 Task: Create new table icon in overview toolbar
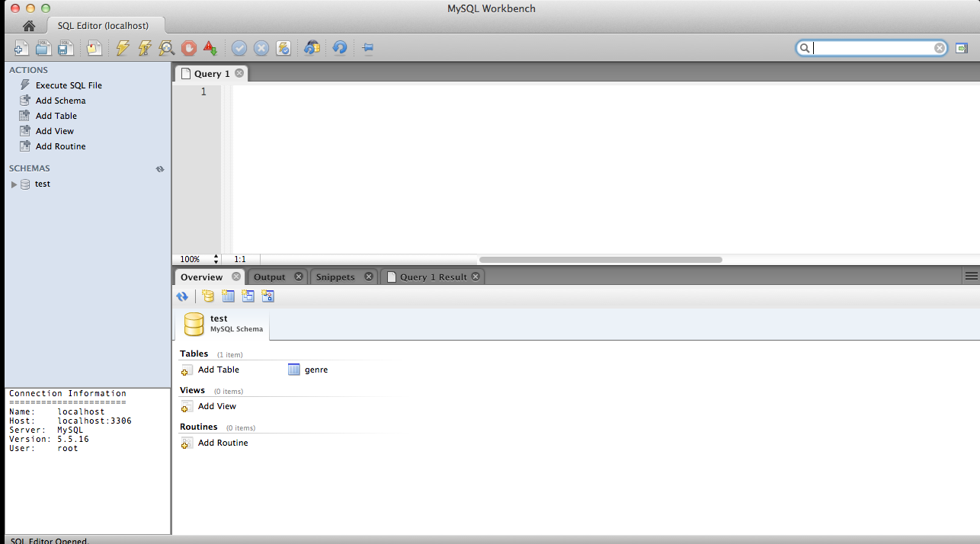(x=228, y=296)
